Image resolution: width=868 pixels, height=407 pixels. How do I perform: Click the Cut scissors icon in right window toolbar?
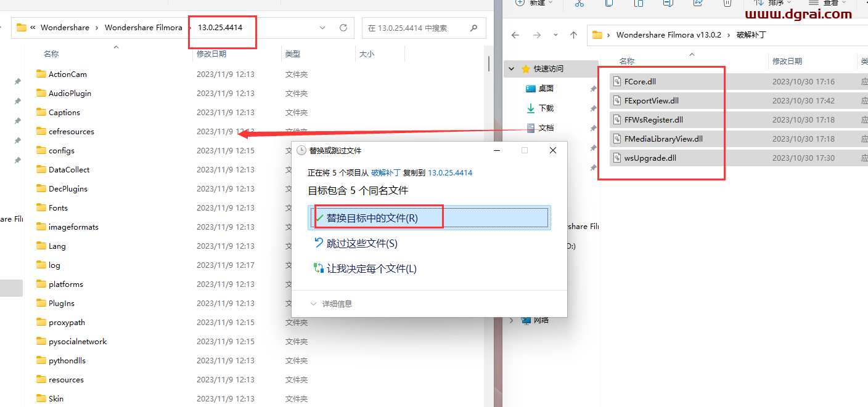[x=579, y=3]
